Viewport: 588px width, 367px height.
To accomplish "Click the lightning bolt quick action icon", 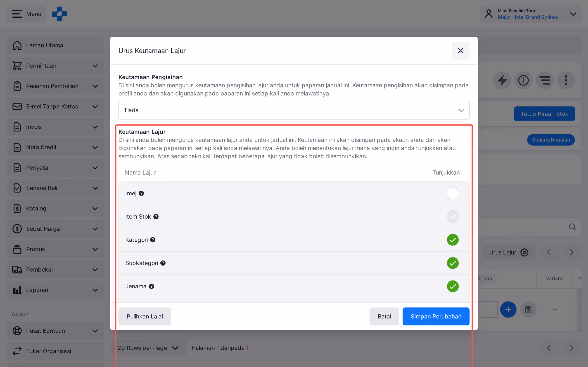I will tap(502, 80).
